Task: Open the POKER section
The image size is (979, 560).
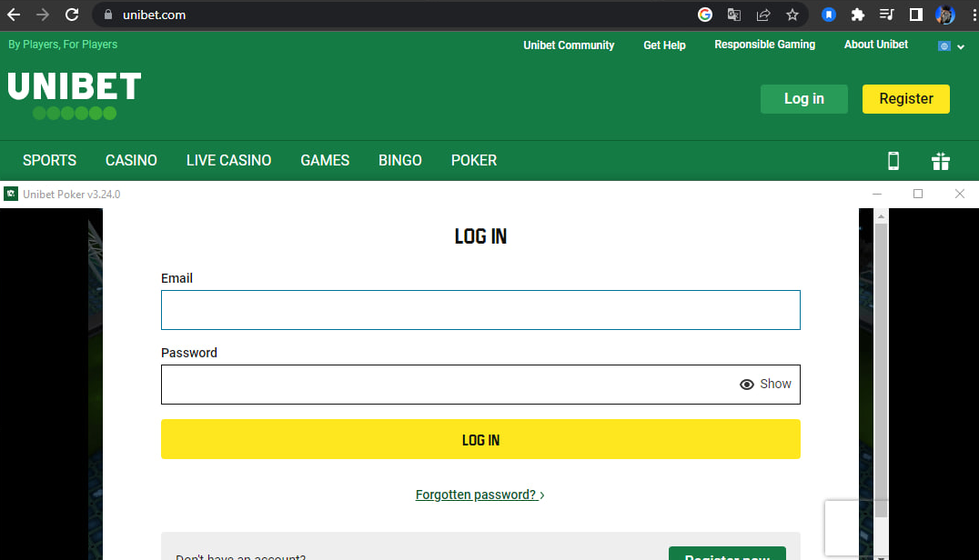Action: pyautogui.click(x=474, y=160)
